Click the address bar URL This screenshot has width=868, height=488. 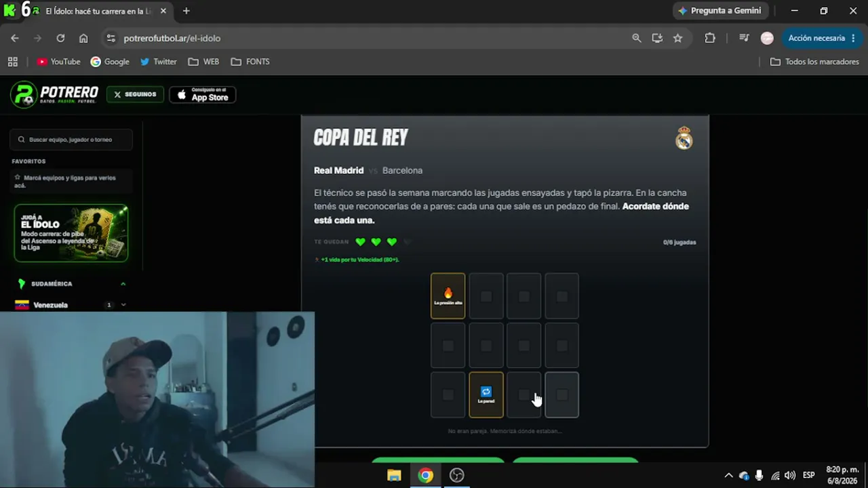[172, 38]
